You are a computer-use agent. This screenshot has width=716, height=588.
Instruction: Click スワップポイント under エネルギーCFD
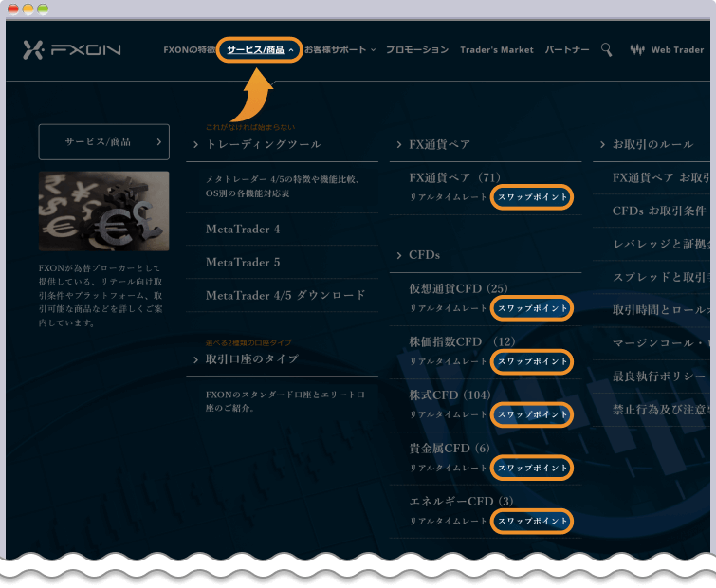532,521
